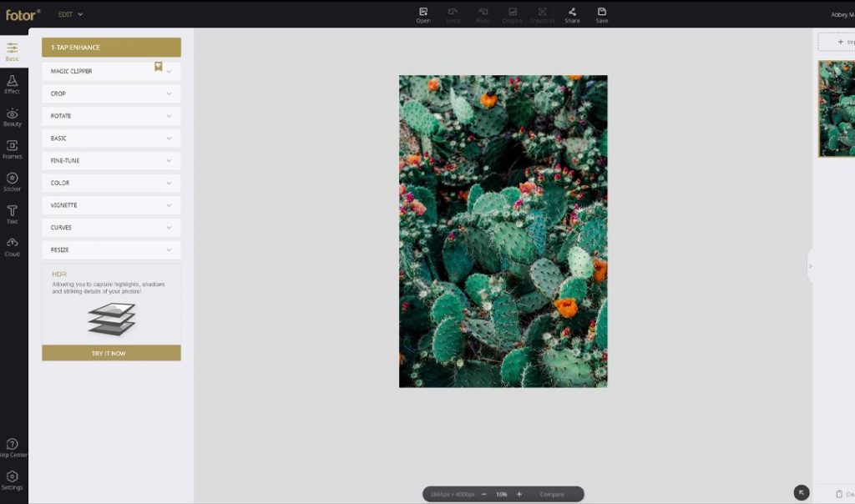Open the Text sidebar tool
855x504 pixels.
pyautogui.click(x=12, y=214)
